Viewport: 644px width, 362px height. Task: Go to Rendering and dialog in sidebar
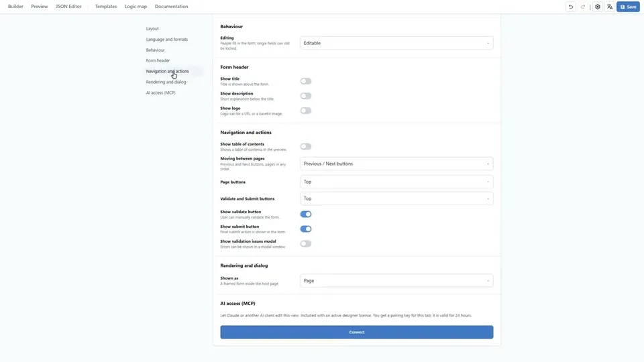coord(166,82)
